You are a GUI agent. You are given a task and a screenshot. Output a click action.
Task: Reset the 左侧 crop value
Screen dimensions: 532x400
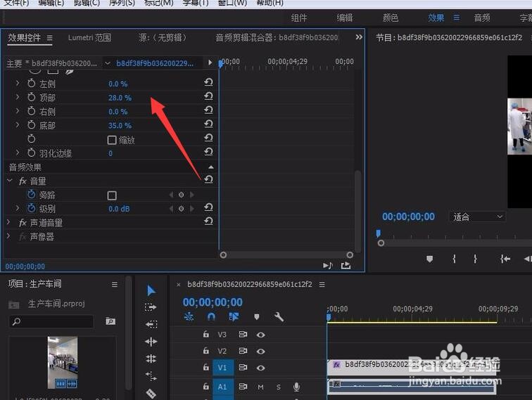pos(209,82)
